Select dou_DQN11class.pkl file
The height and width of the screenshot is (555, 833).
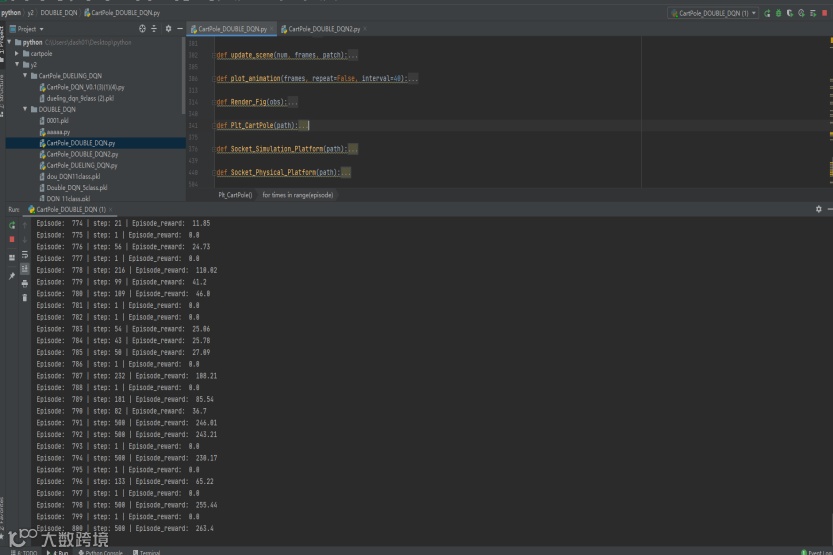[70, 176]
